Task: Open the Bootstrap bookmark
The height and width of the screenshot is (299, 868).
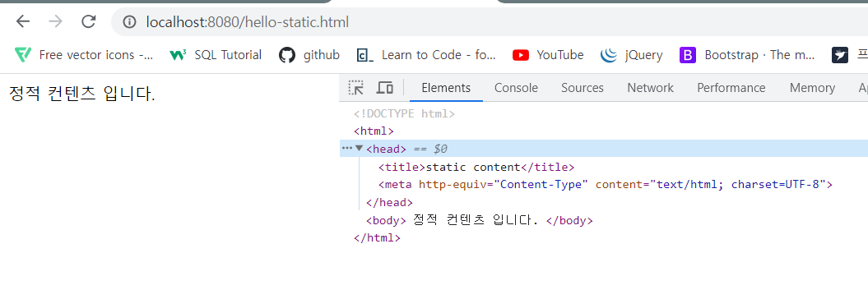Action: click(747, 55)
